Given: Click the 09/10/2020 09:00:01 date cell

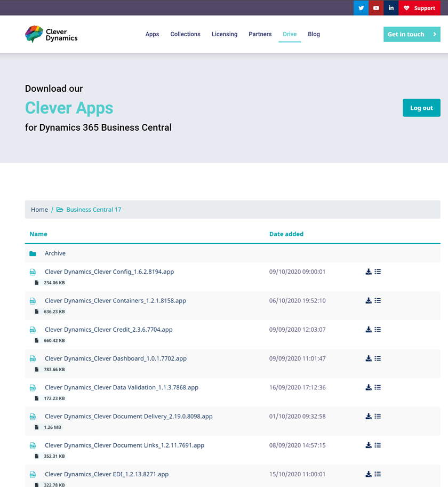Looking at the screenshot, I should click(x=297, y=272).
